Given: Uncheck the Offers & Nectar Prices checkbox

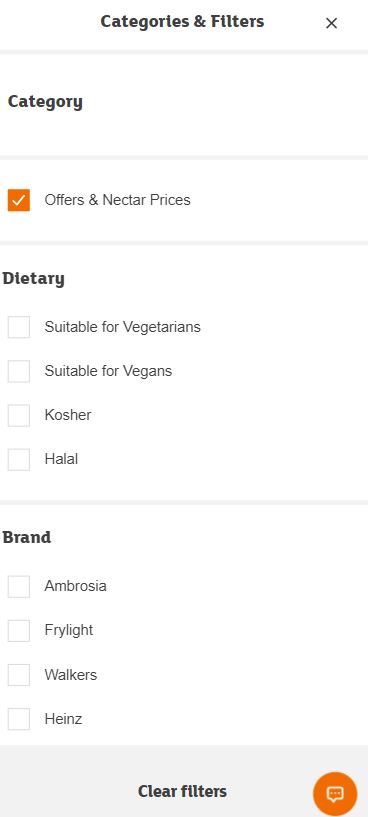Looking at the screenshot, I should click(19, 200).
